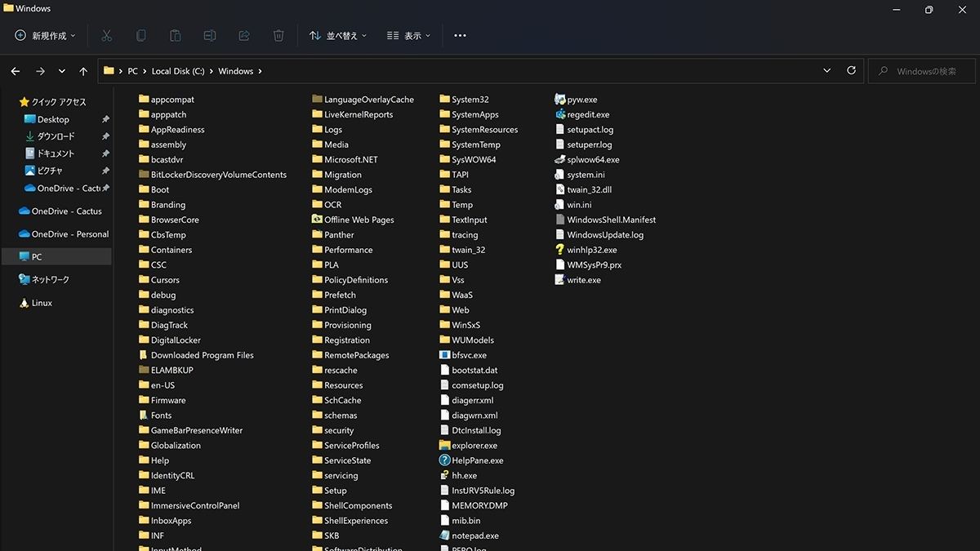Select the BitLockerDiscoveryVolumeContents folder
980x551 pixels.
tap(212, 175)
